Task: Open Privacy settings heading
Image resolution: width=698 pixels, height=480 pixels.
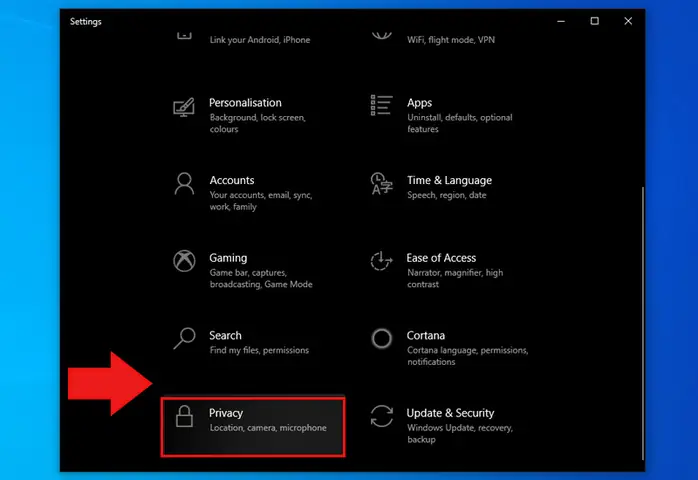Action: coord(226,413)
